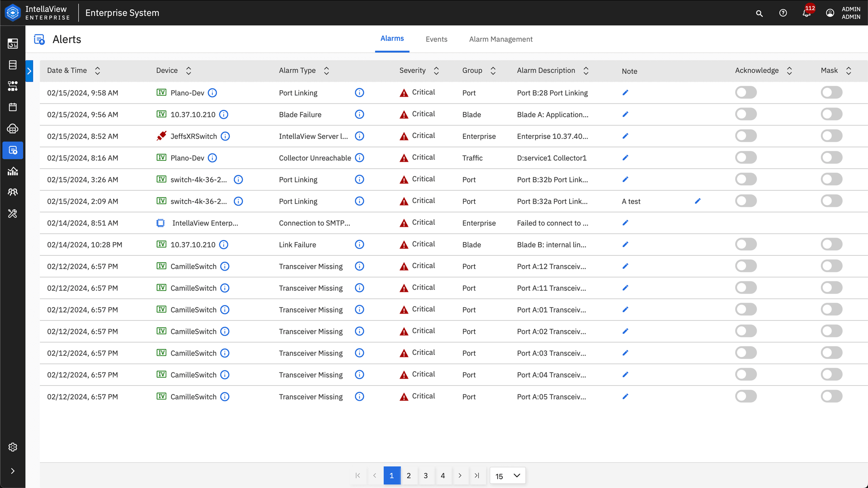868x488 pixels.
Task: Sort table by Severity column
Action: point(436,71)
